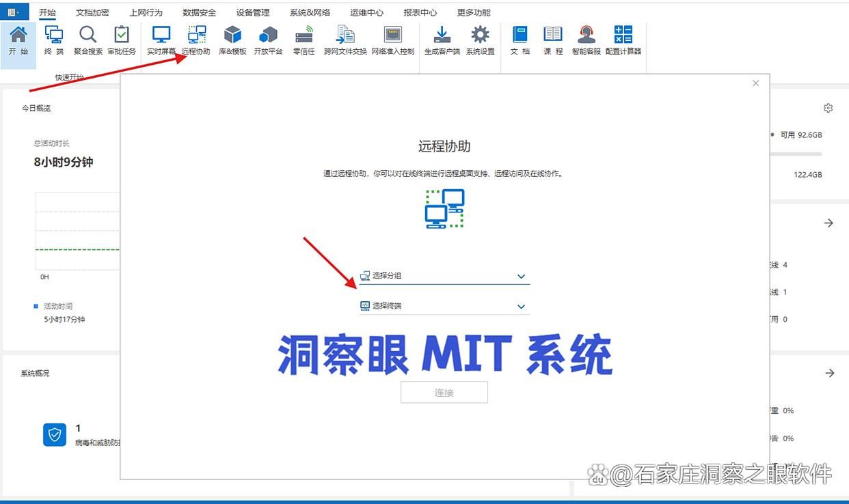Click the 8小时9分钟 duration value
Image resolution: width=849 pixels, height=504 pixels.
[x=64, y=162]
